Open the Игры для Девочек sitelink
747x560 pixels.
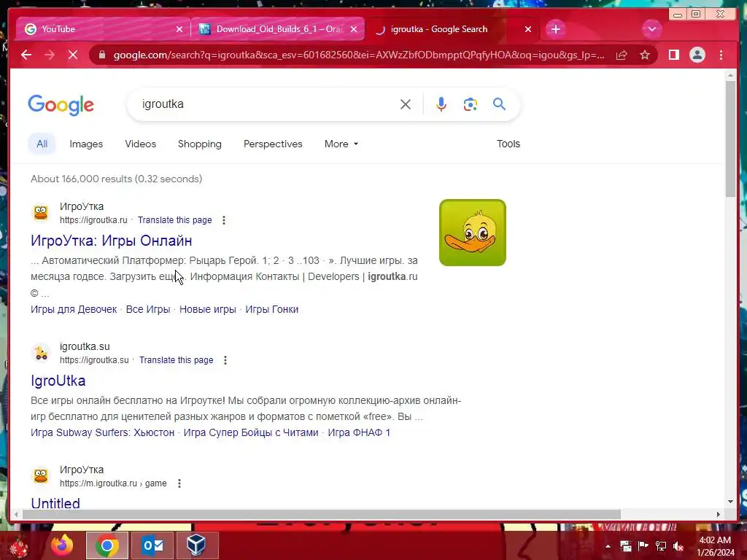(x=74, y=309)
